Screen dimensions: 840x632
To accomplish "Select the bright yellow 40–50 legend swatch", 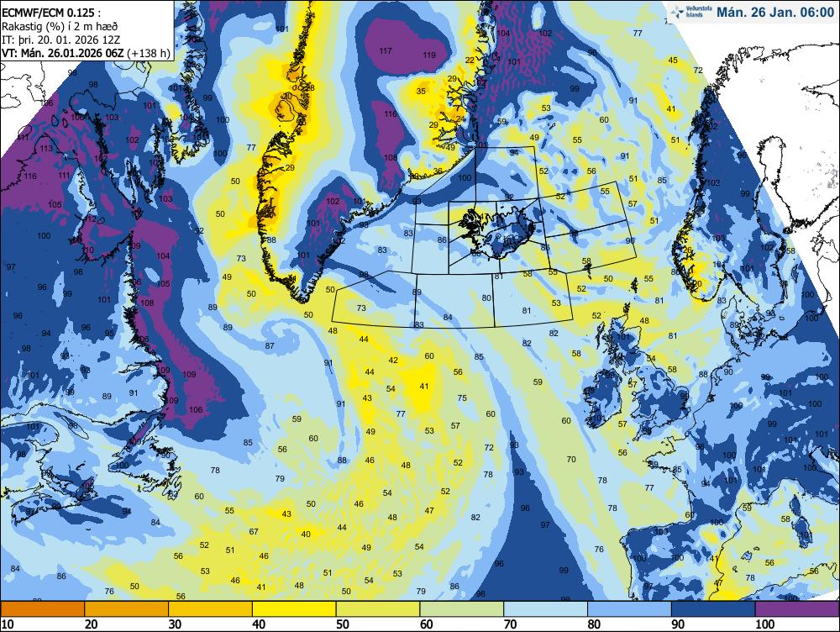I will click(294, 609).
